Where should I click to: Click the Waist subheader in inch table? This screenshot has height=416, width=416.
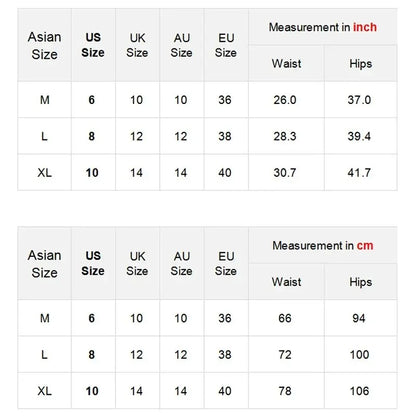click(x=286, y=63)
